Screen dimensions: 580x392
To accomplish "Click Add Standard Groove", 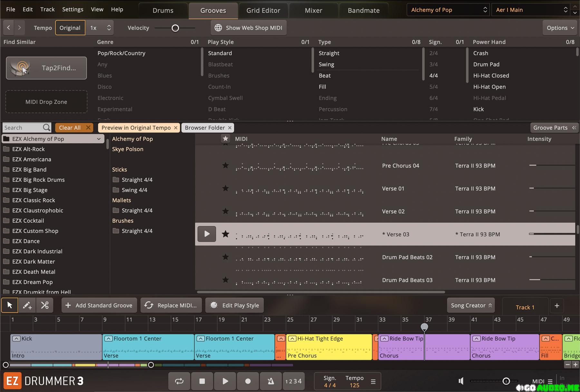I will [99, 305].
